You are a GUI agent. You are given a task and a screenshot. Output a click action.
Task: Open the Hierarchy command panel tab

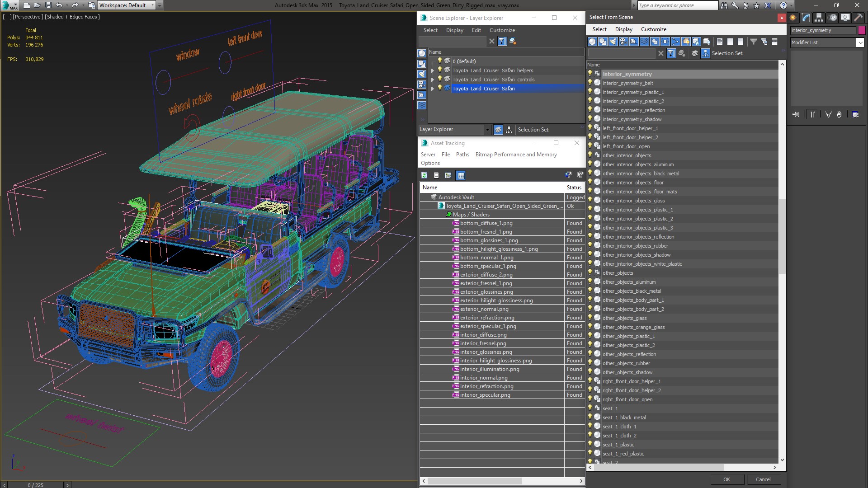tap(819, 18)
